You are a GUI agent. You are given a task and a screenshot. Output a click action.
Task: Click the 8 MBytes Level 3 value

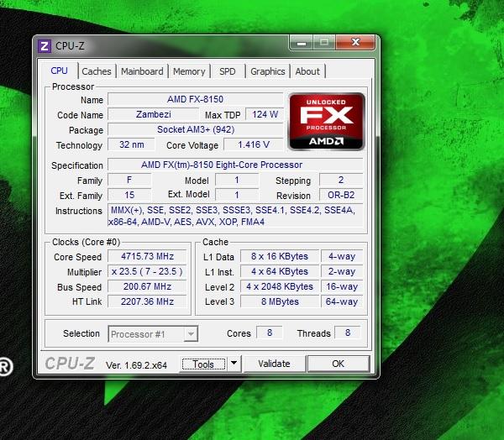(280, 301)
